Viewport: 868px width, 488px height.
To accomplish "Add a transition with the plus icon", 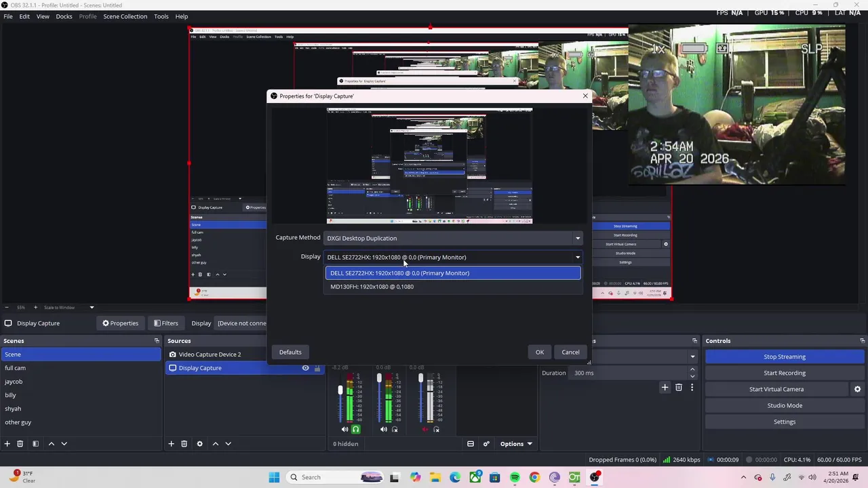I will tap(665, 387).
